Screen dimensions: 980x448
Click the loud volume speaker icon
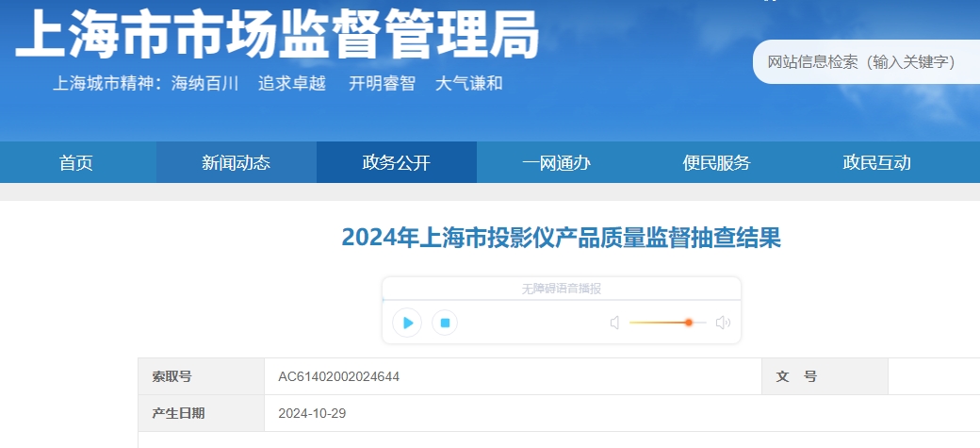[x=723, y=323]
